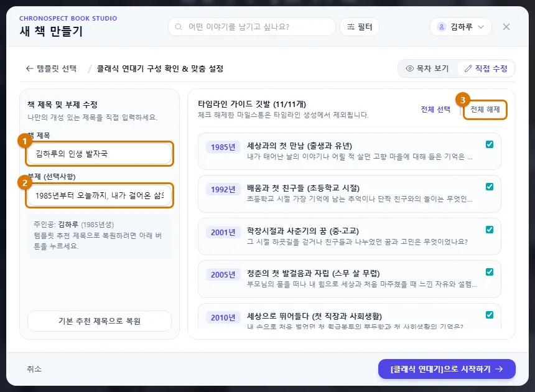
Task: Click the 1985년 year badge
Action: tap(223, 147)
